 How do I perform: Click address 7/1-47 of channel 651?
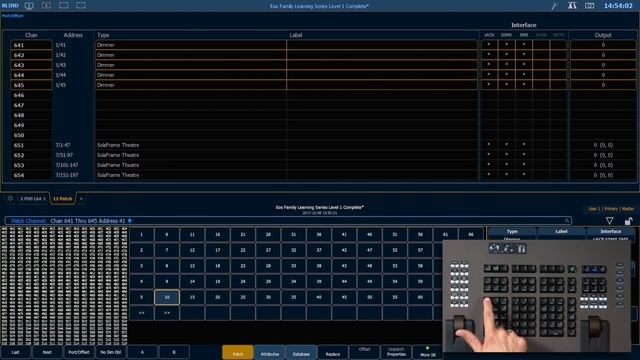point(63,145)
